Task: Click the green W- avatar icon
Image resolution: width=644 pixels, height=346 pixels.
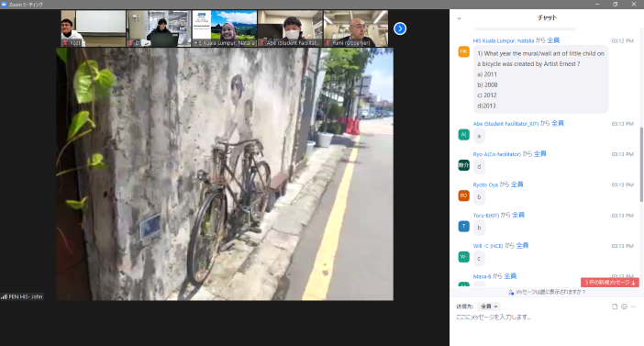Action: pyautogui.click(x=463, y=257)
